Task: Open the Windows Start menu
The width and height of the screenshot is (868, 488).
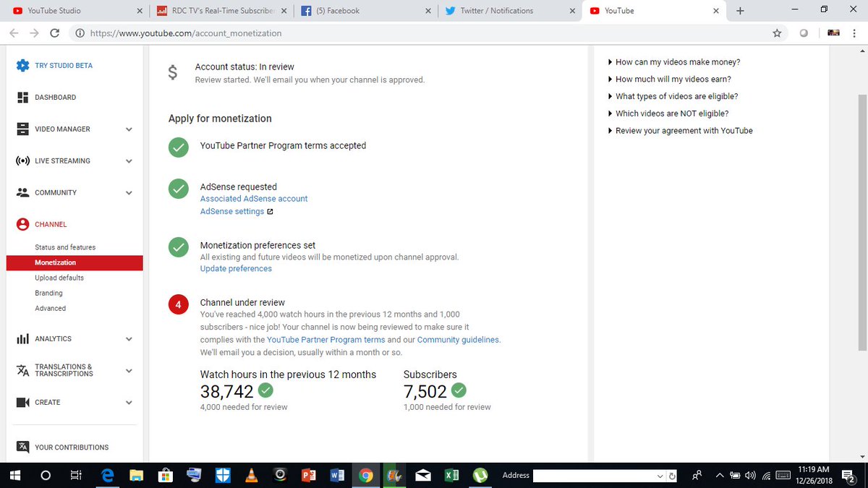Action: [14, 475]
